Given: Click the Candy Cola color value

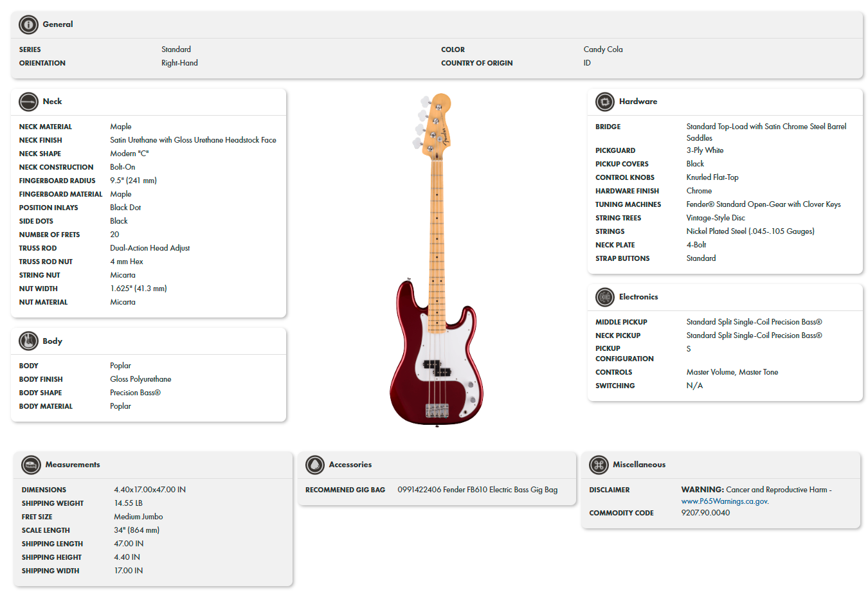Looking at the screenshot, I should coord(603,49).
